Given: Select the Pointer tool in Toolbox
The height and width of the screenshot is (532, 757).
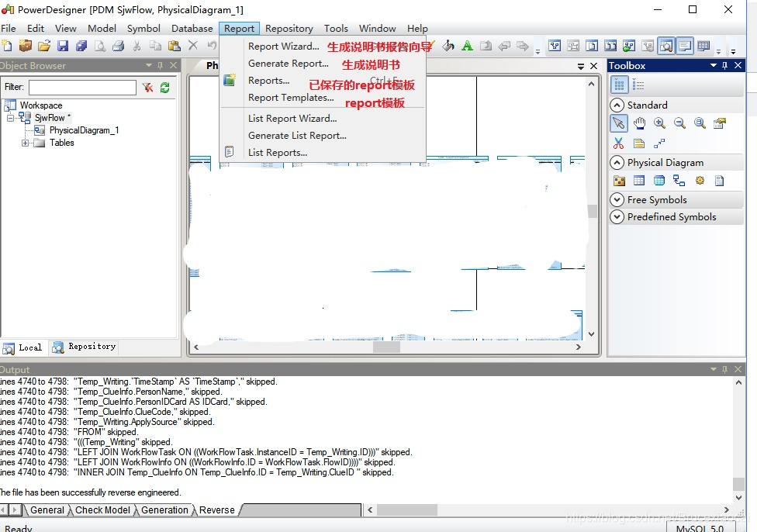Looking at the screenshot, I should click(x=619, y=123).
